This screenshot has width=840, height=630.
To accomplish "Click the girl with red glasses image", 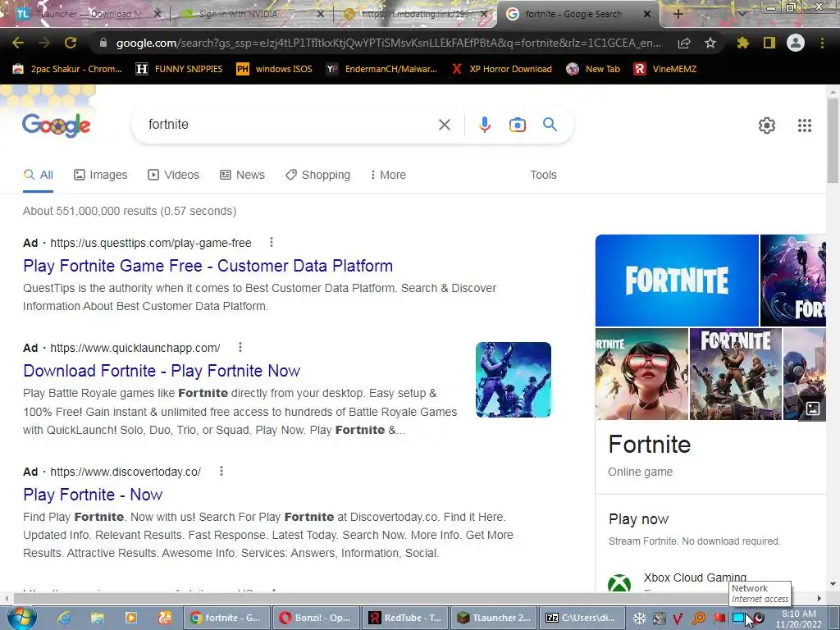I will [641, 374].
